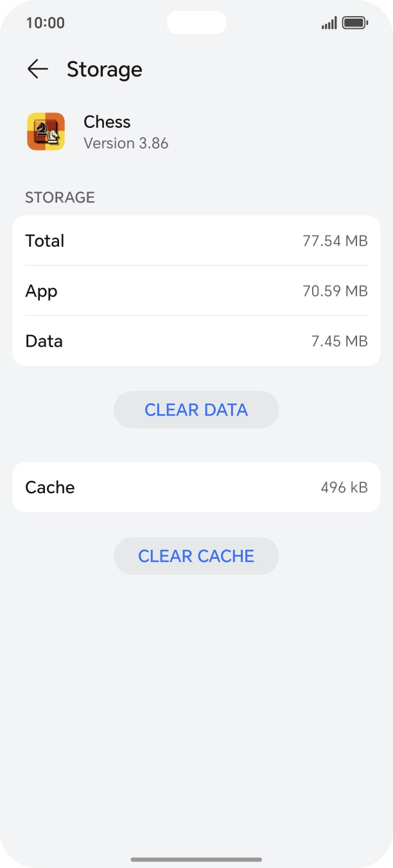Click the 77.54 MB total value

coord(336,240)
